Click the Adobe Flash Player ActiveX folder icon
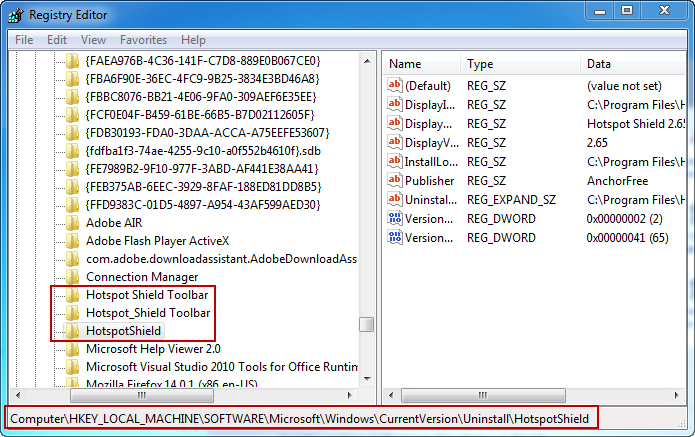Screen dimensions: 695x437 (x=73, y=241)
